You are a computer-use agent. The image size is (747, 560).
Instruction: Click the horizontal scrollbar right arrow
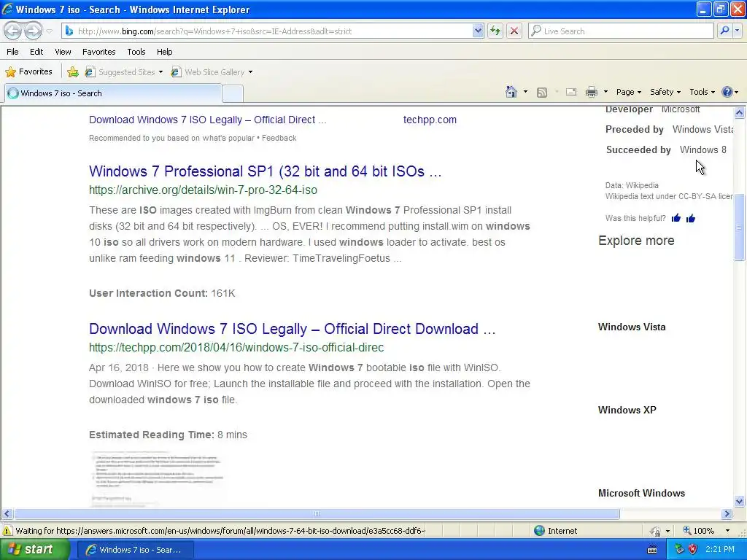[727, 514]
